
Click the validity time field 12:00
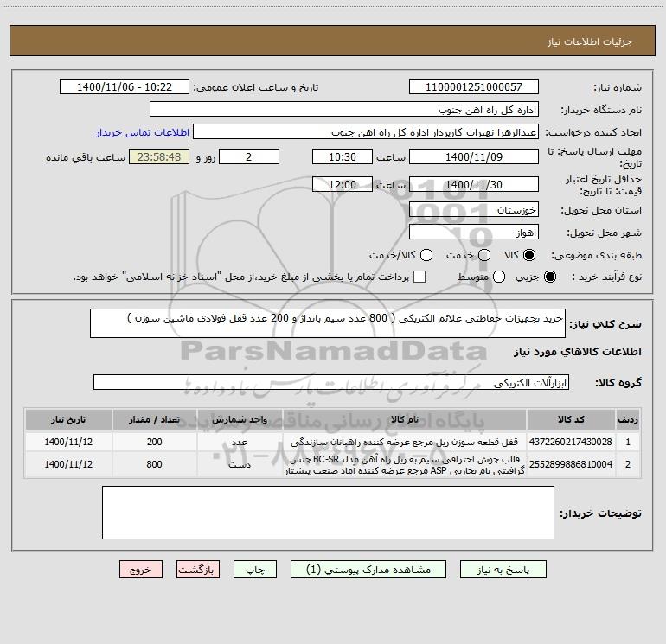click(x=343, y=184)
